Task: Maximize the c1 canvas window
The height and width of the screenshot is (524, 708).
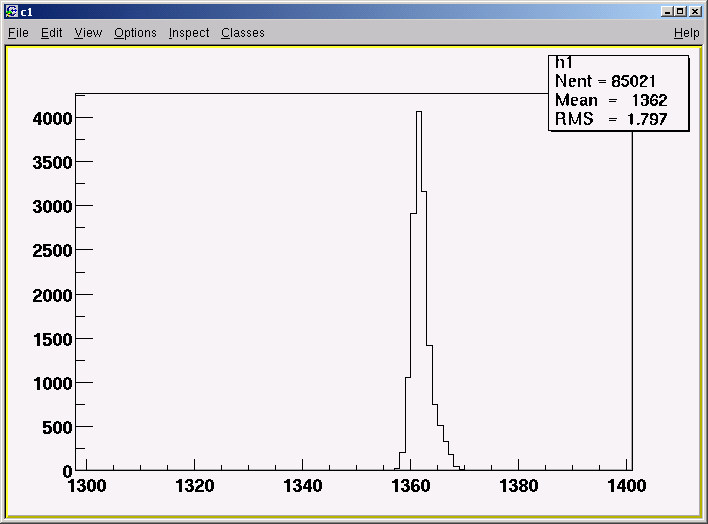Action: tap(681, 11)
